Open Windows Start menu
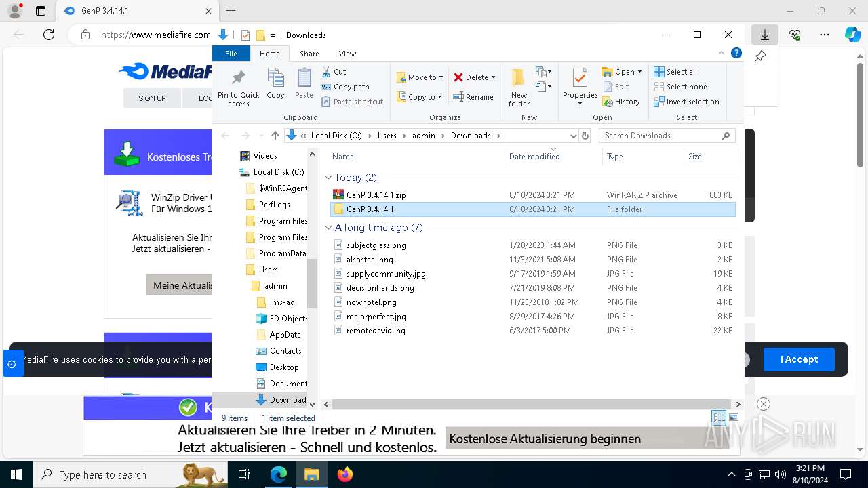868x488 pixels. 16,474
